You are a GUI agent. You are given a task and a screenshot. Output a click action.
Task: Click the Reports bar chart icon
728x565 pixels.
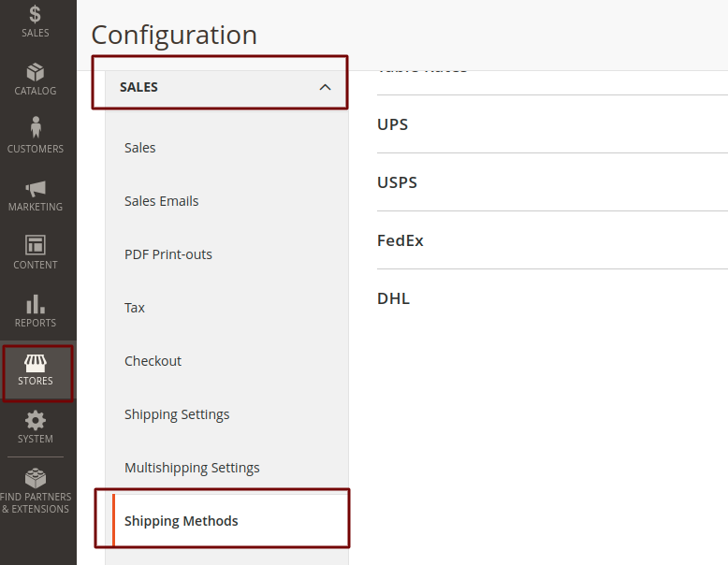click(36, 303)
